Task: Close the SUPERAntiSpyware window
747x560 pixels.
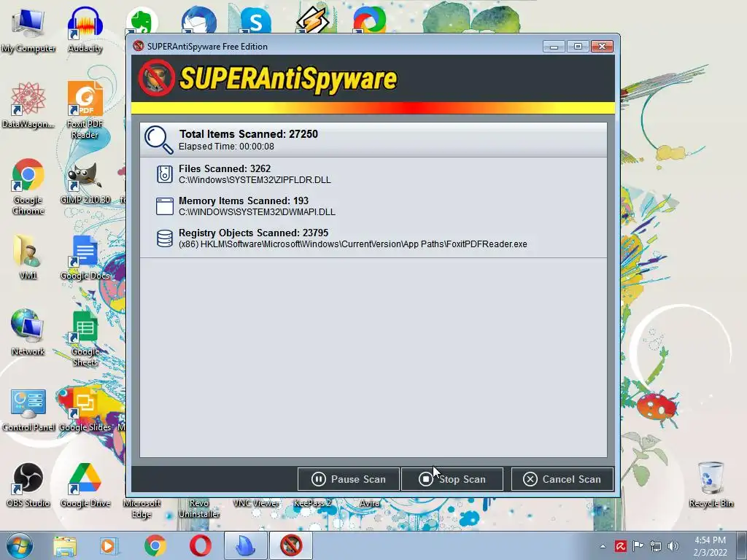Action: coord(602,46)
